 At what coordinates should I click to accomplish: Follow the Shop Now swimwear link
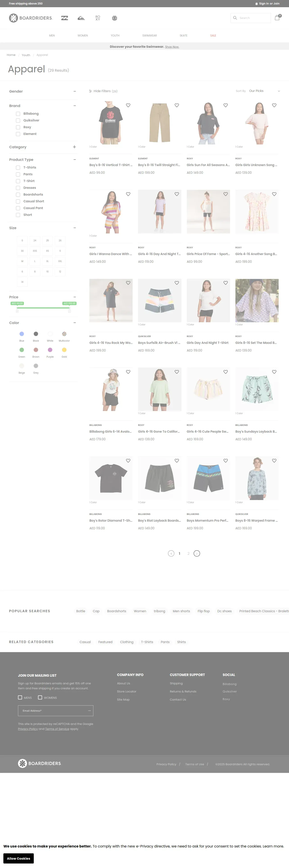(x=172, y=47)
